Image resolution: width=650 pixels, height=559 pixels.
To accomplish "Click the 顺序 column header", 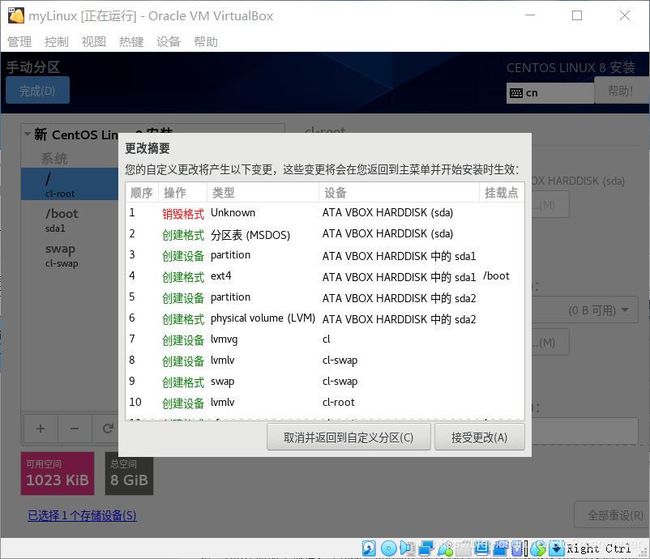I will tap(141, 192).
